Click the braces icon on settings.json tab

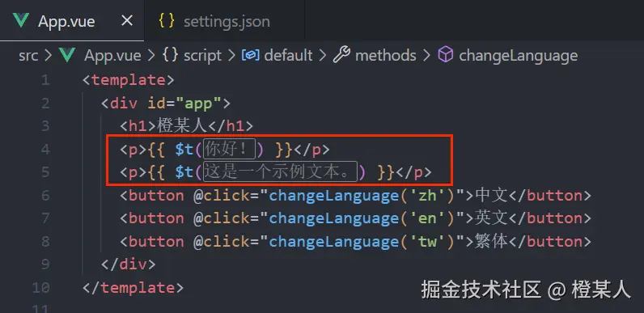(167, 21)
